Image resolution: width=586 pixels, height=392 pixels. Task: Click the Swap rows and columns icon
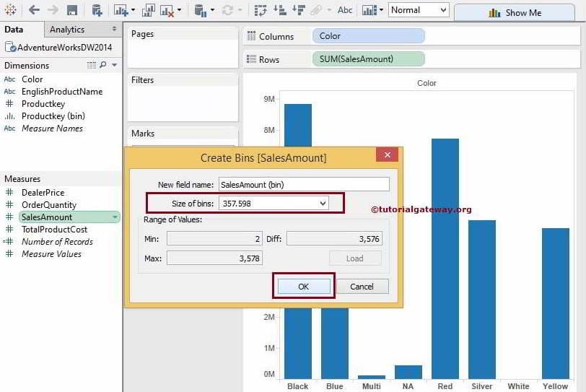click(260, 10)
